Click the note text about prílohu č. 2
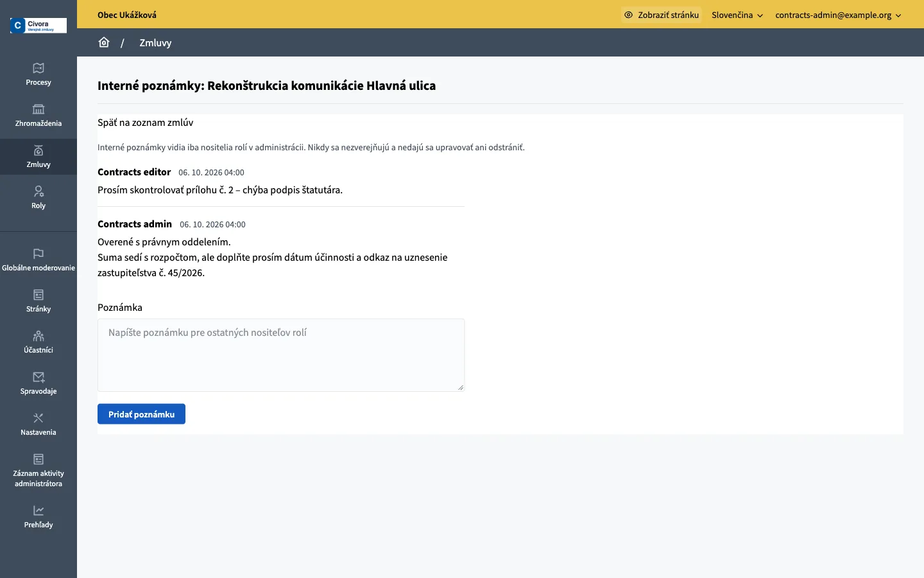 click(x=220, y=190)
